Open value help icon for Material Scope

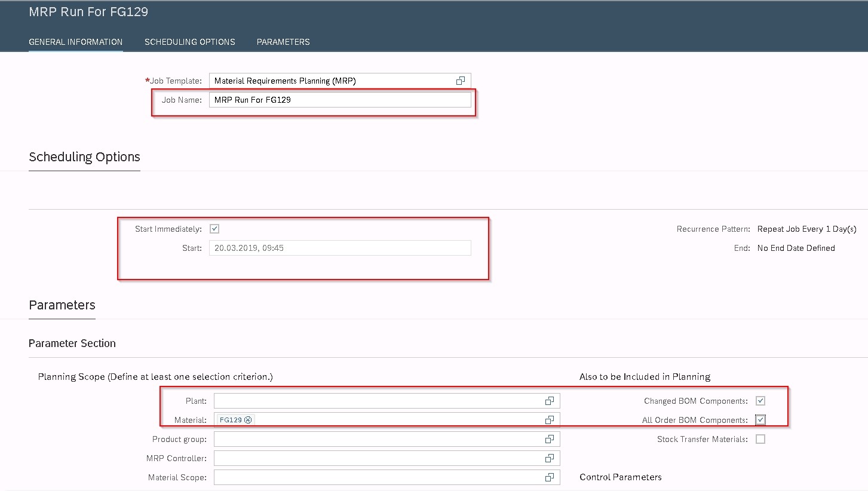point(550,477)
